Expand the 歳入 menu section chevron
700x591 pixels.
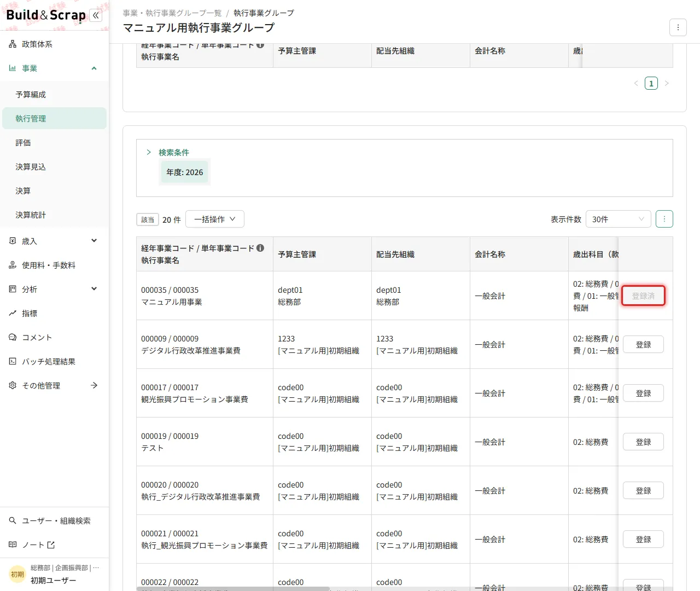94,241
